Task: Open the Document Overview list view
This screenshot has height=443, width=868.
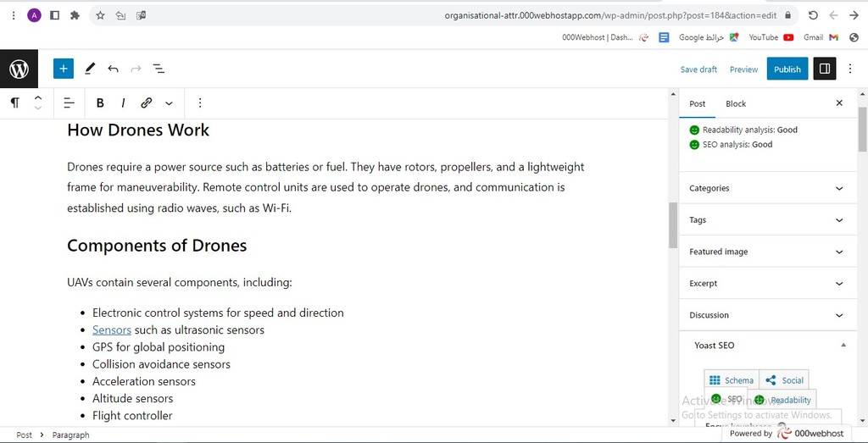Action: click(x=159, y=69)
